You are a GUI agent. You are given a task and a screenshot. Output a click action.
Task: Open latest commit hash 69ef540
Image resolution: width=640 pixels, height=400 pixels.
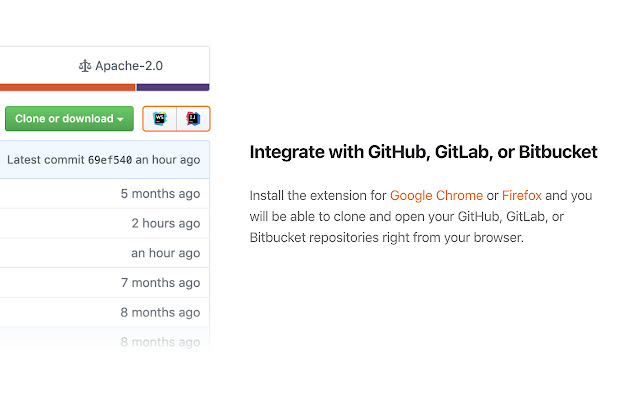[x=110, y=160]
